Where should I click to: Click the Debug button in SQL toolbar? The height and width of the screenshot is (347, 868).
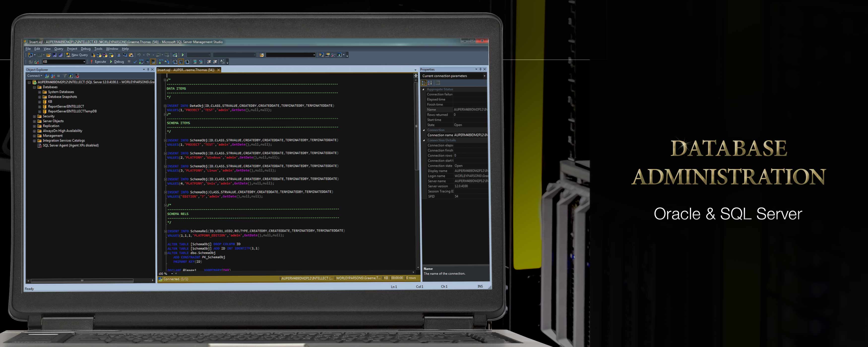tap(117, 62)
